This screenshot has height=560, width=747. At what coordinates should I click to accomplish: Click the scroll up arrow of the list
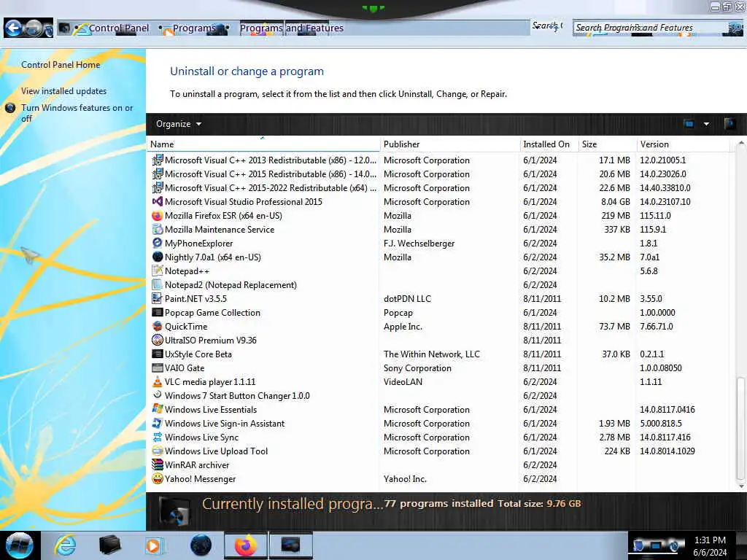pos(740,143)
